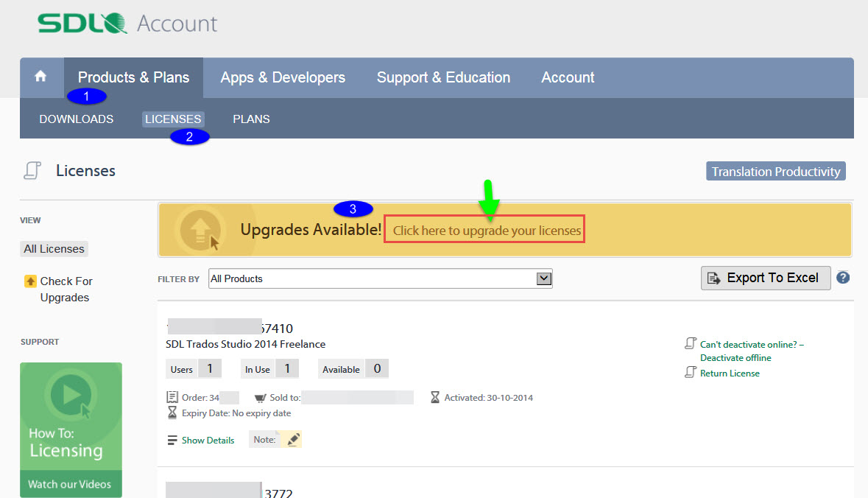Click Expiry Date: No expiry date text

tap(236, 413)
